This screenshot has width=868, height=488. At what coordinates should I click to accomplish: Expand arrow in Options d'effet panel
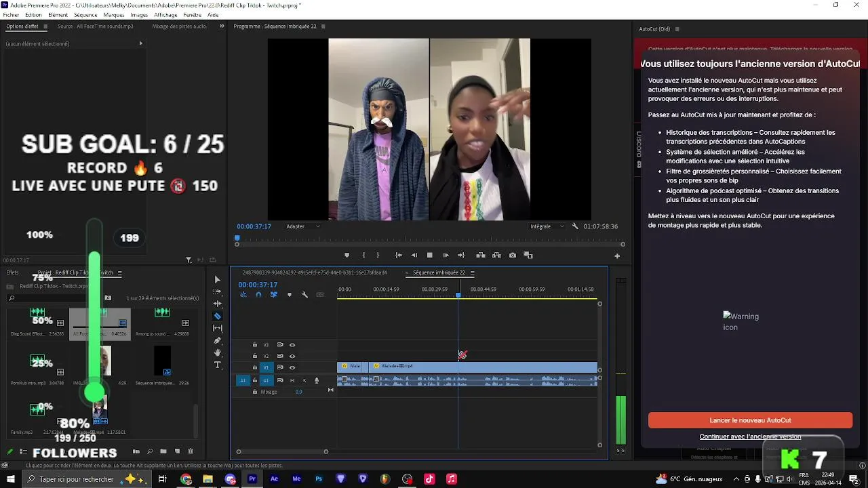pos(141,43)
